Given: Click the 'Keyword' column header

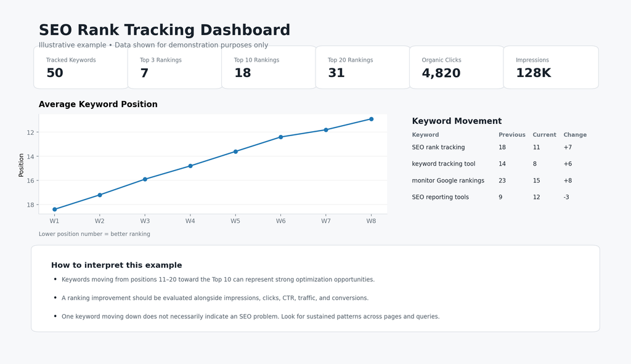Looking at the screenshot, I should (425, 135).
